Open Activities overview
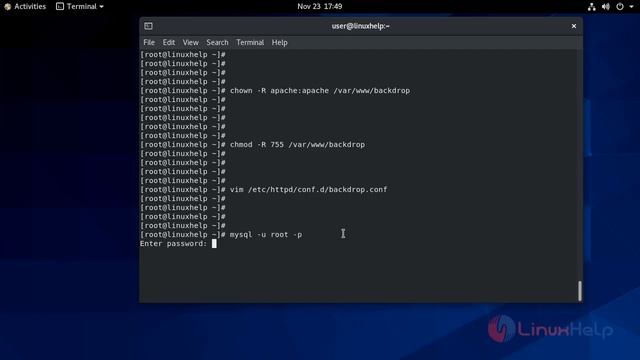Screen dimensions: 640x360 click(25, 7)
